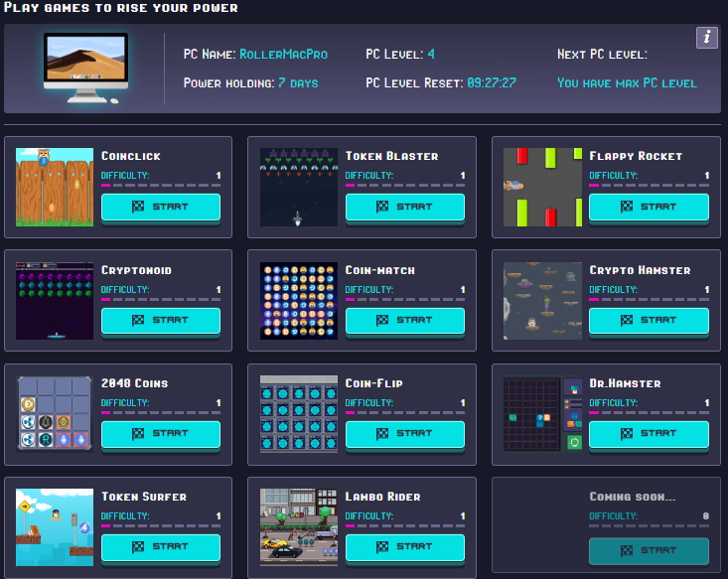Open the Token Surfer thumbnail
Viewport: 728px width, 579px height.
coord(54,527)
